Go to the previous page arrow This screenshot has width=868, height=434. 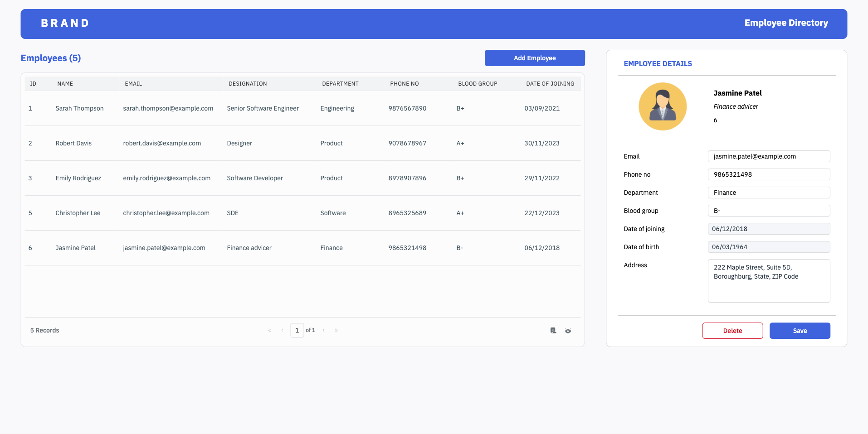[282, 330]
